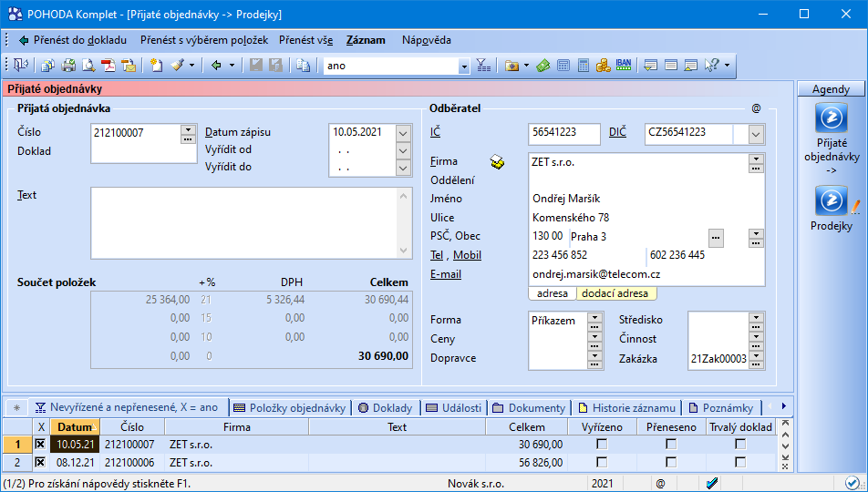This screenshot has width=868, height=492.
Task: Click the '...' button next to Praha 3
Action: pos(717,238)
